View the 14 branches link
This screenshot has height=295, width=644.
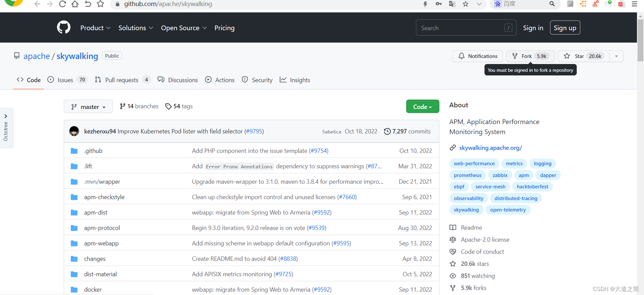coord(139,106)
